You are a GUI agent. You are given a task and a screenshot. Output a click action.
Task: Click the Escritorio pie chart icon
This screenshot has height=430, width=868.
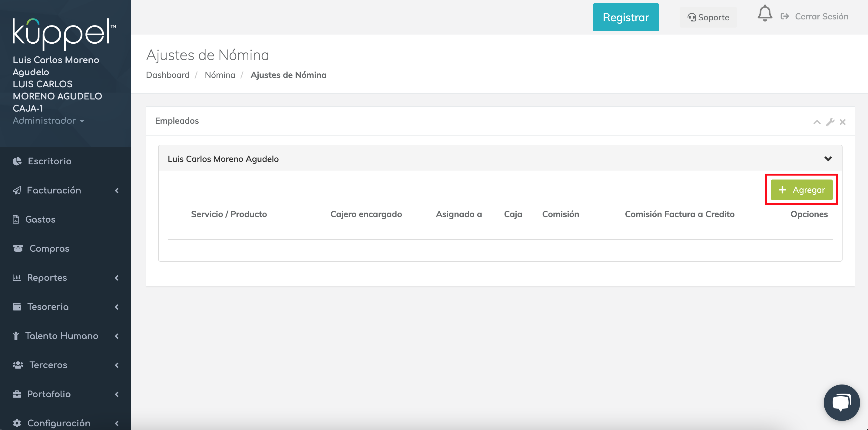point(17,161)
